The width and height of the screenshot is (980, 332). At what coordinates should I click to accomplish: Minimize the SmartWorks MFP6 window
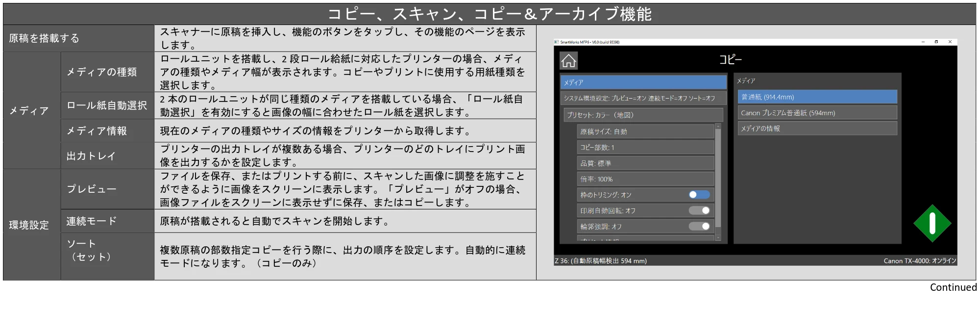(x=923, y=42)
